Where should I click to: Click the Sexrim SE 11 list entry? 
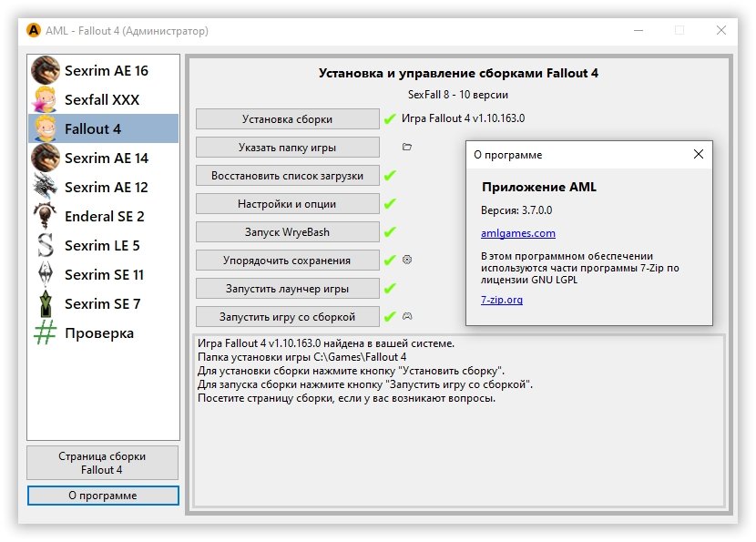(x=103, y=274)
